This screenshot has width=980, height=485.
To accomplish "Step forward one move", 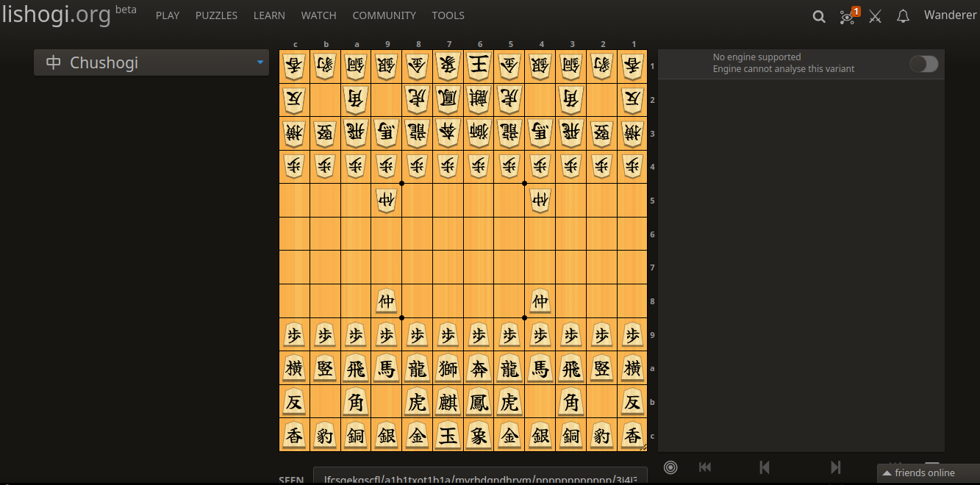I will pyautogui.click(x=835, y=467).
